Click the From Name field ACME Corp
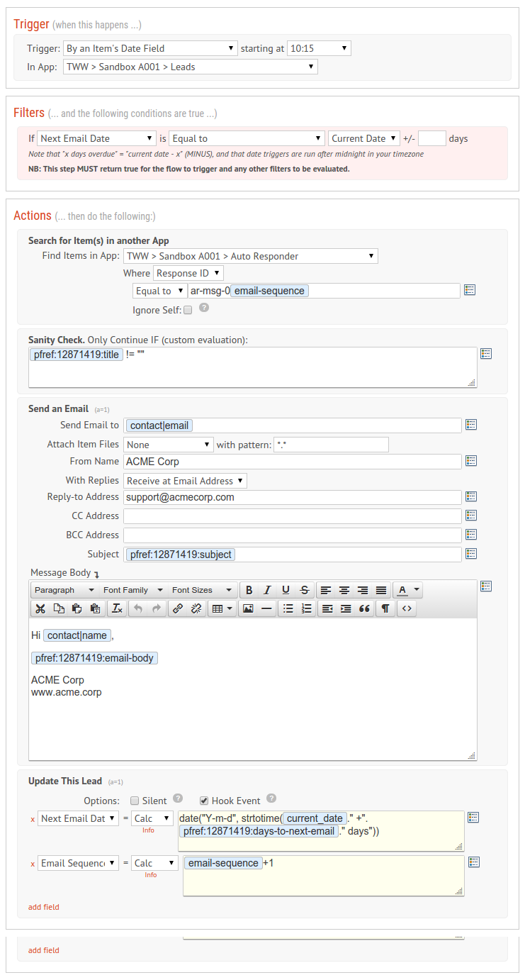The width and height of the screenshot is (525, 980). [293, 461]
